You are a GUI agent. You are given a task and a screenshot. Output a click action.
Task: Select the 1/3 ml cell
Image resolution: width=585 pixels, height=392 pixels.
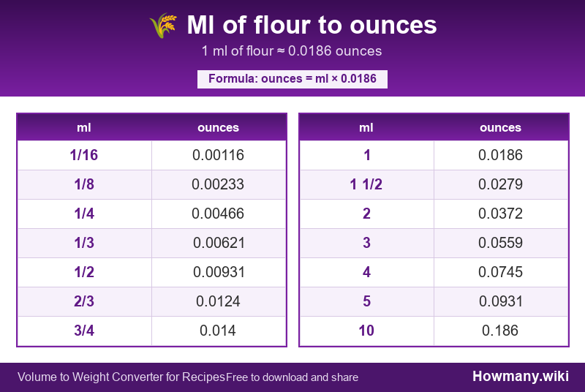[84, 244]
